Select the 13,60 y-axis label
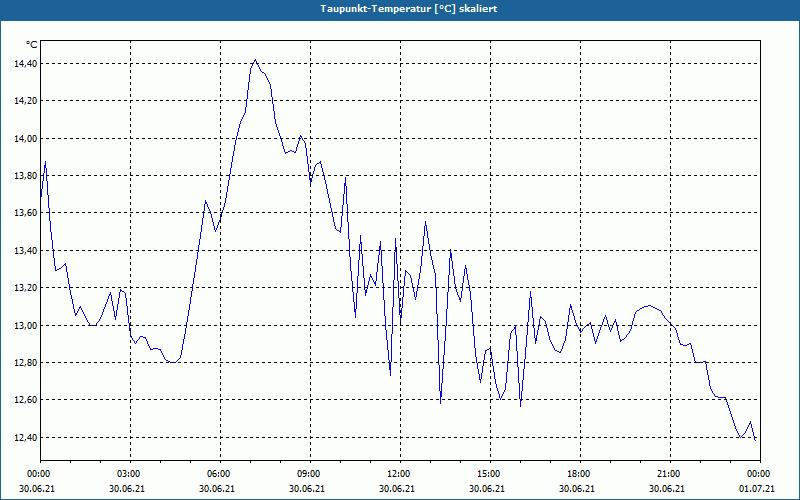Viewport: 800px width, 500px height. click(x=25, y=213)
